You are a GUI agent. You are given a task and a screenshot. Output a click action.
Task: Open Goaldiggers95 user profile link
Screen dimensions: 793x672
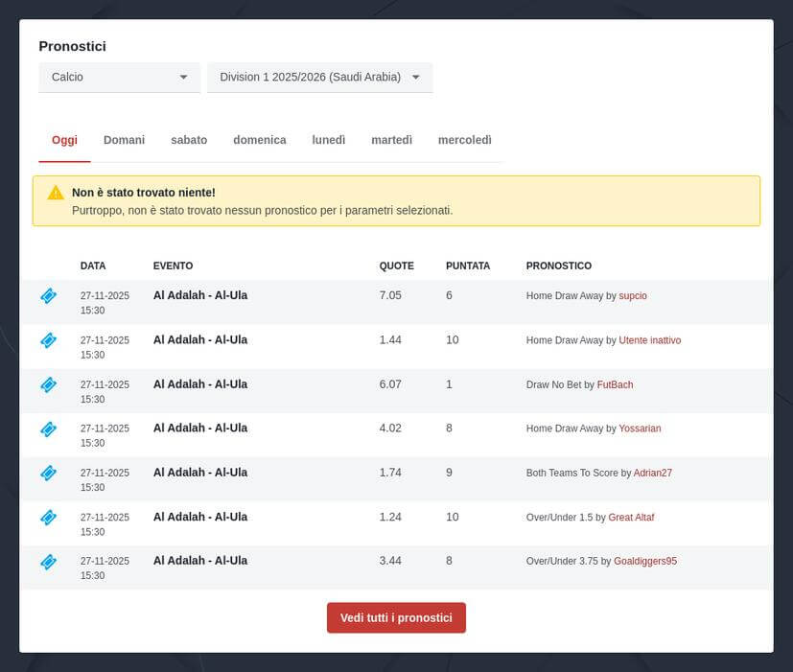click(x=644, y=561)
